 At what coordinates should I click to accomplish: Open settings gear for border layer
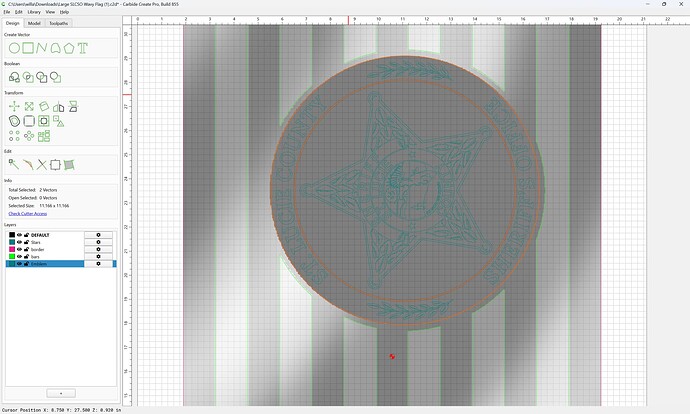98,249
